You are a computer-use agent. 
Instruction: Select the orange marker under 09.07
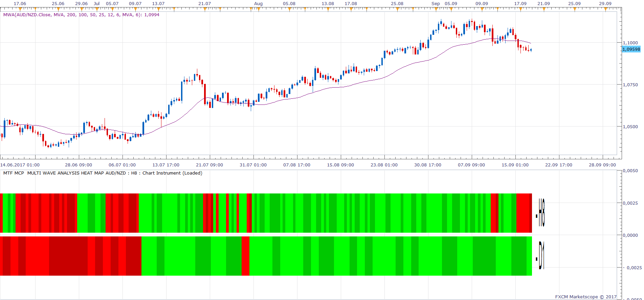135,9
